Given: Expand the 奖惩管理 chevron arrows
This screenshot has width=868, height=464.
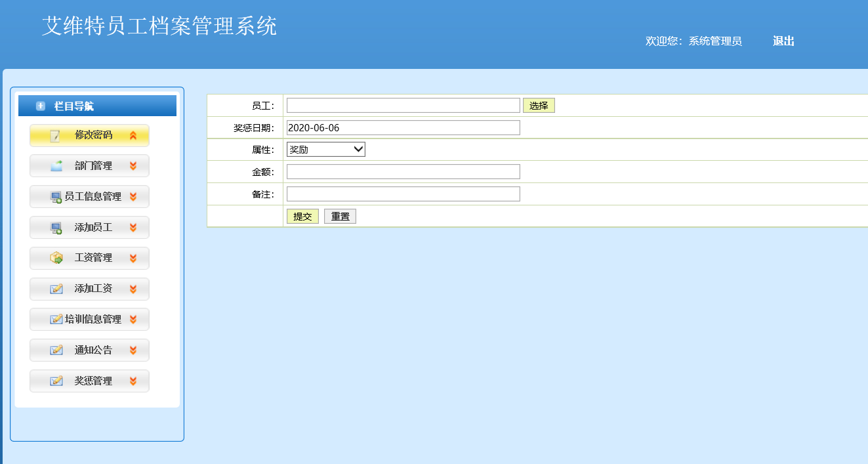Looking at the screenshot, I should [133, 381].
